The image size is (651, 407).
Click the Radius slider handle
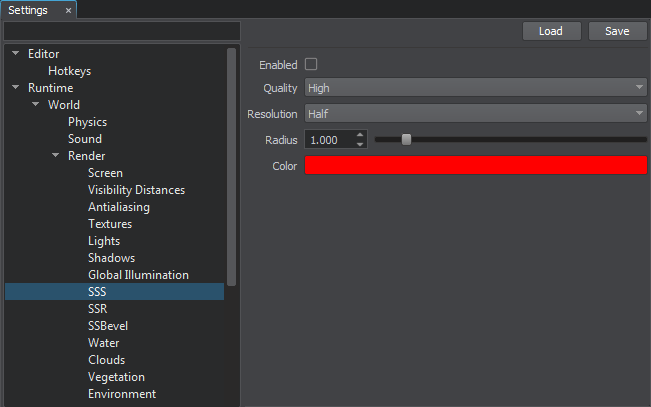[x=406, y=140]
